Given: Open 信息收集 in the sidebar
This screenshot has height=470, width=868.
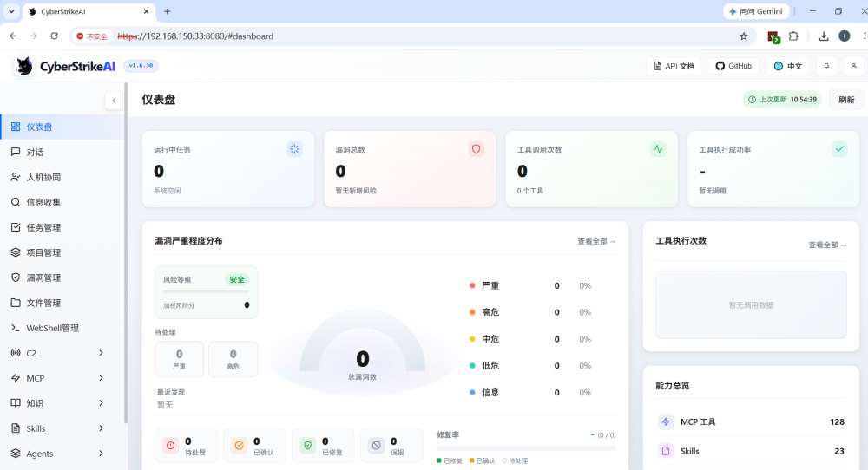Looking at the screenshot, I should coord(62,202).
